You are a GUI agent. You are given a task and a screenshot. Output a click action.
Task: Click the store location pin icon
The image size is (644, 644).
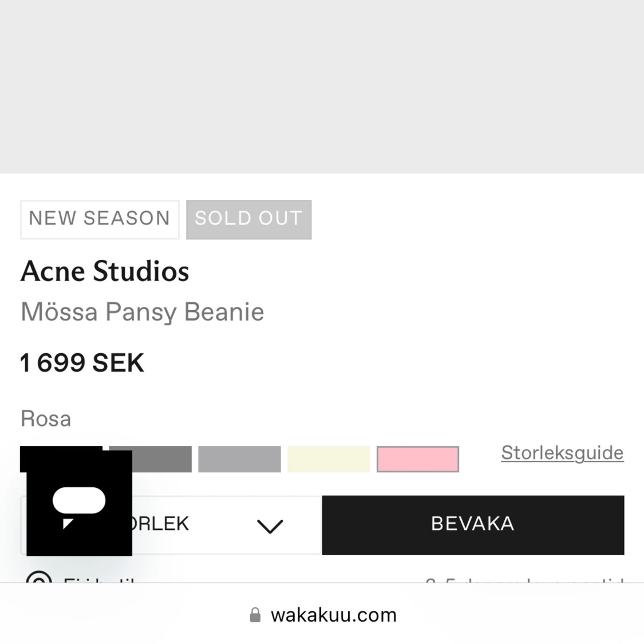tap(39, 579)
